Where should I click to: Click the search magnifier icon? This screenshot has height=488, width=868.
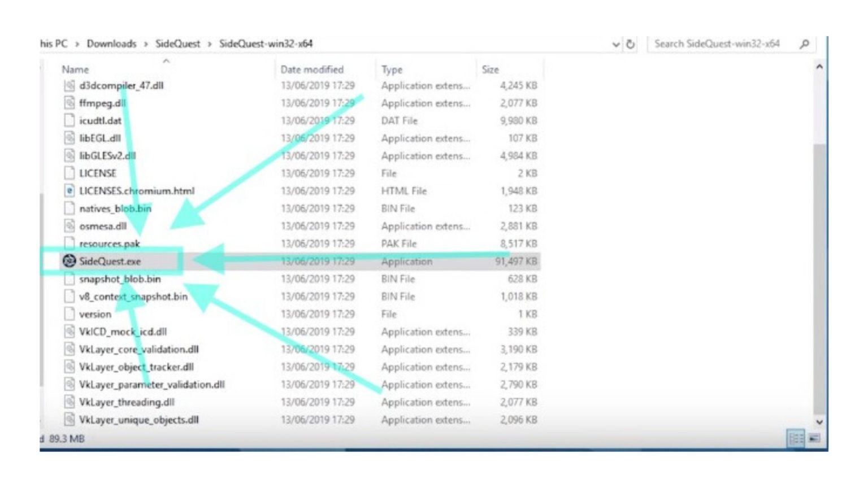click(x=804, y=44)
